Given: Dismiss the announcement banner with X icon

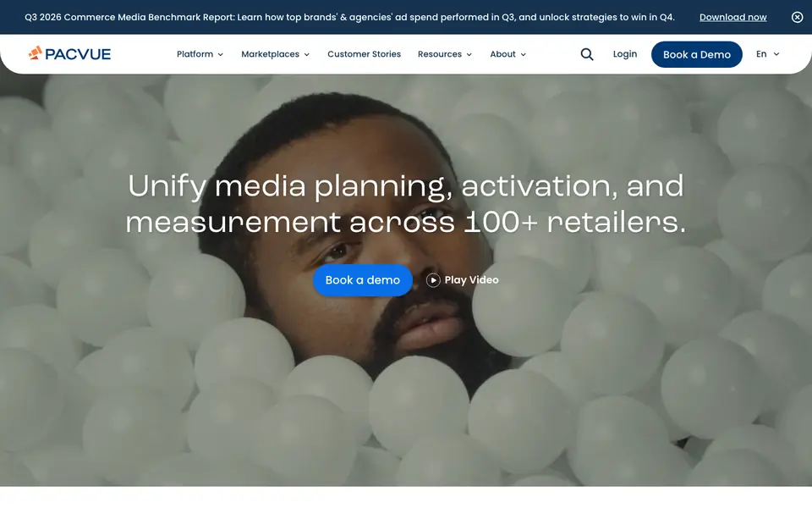Looking at the screenshot, I should (797, 17).
